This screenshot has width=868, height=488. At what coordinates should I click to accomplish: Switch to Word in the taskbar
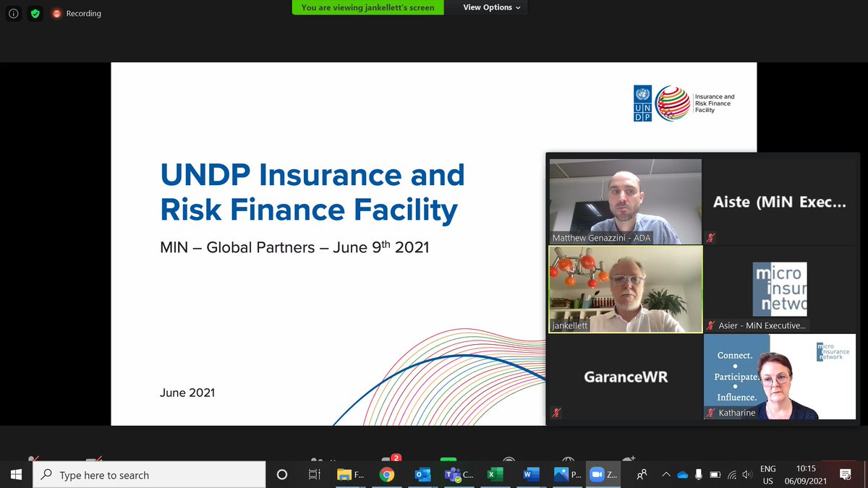tap(531, 474)
